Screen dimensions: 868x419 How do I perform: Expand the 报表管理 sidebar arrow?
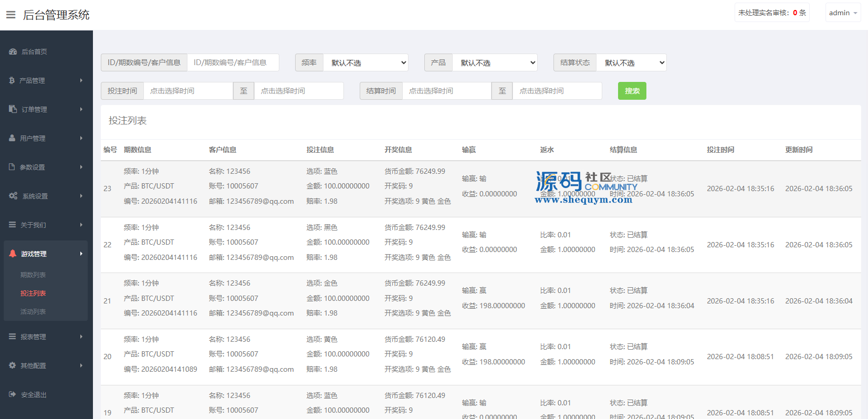click(81, 337)
